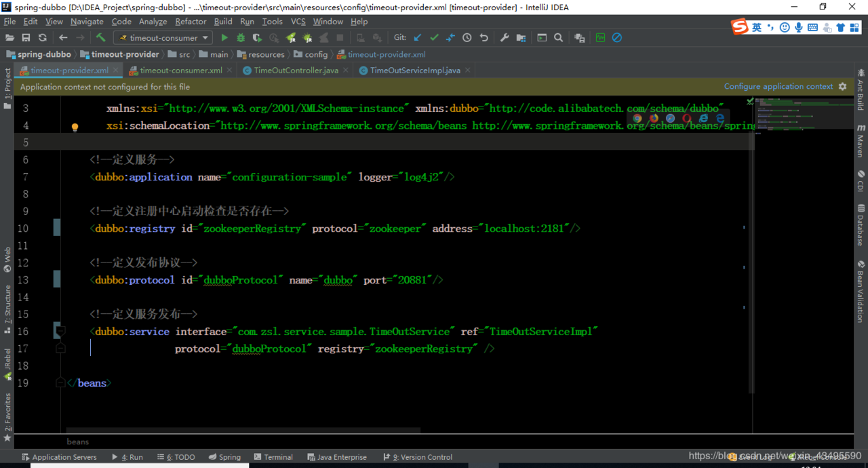This screenshot has width=868, height=468.
Task: Collapse the dubbo:service fold on line 16
Action: [x=60, y=331]
